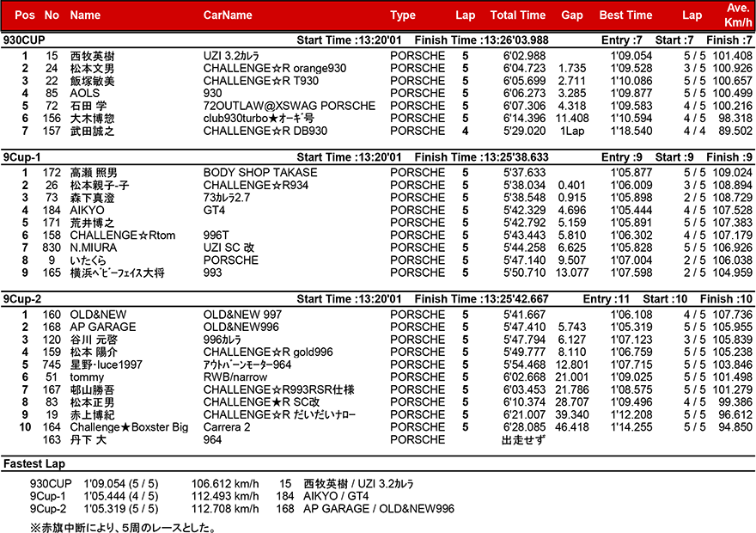The width and height of the screenshot is (756, 533).
Task: Select car name "BODY SHOP TAKASE"
Action: pyautogui.click(x=260, y=173)
